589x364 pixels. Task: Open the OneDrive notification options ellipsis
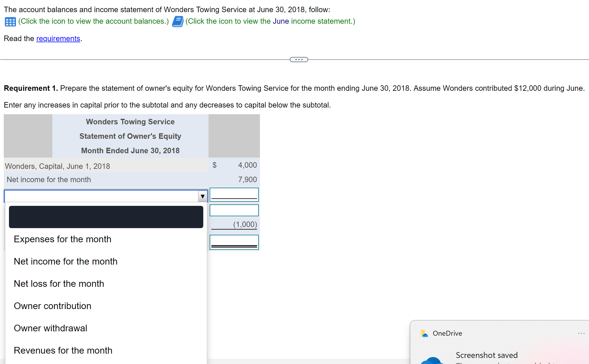[581, 333]
